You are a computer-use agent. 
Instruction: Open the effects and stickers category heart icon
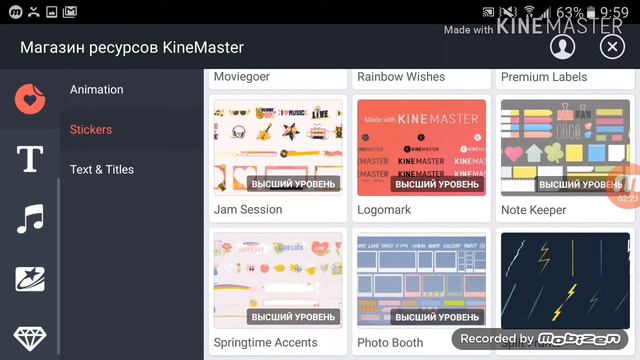pyautogui.click(x=30, y=99)
